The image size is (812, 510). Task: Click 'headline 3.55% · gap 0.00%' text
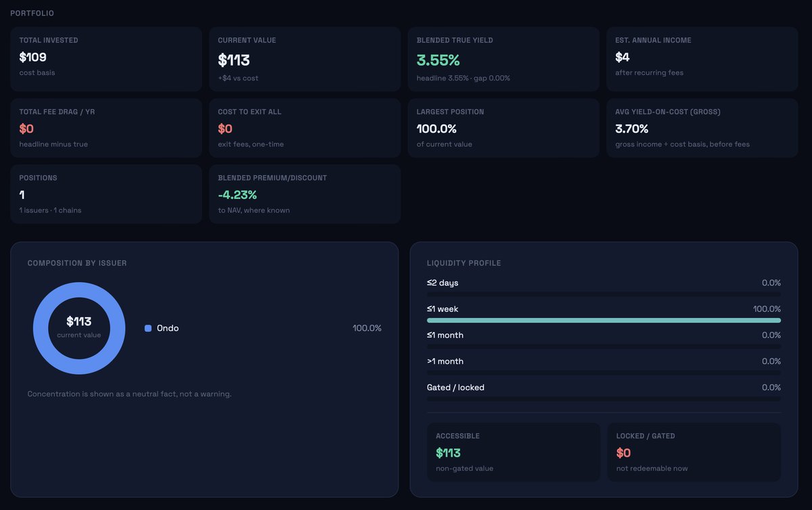click(464, 78)
